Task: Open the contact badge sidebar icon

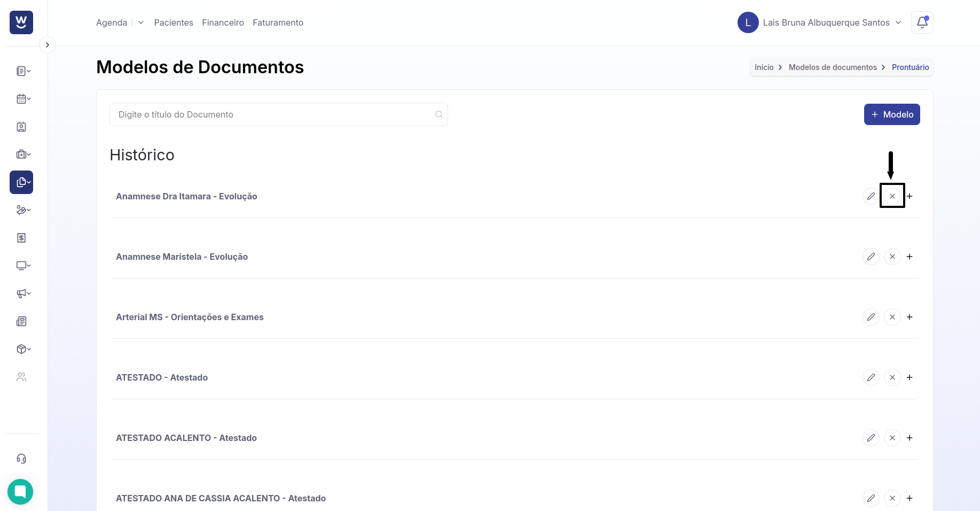Action: [21, 127]
